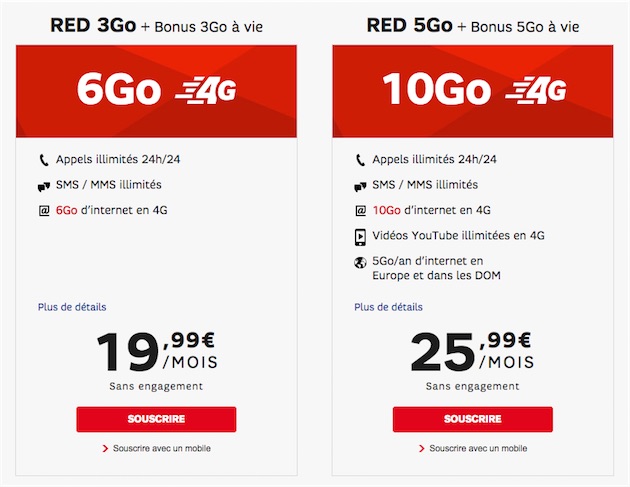Click the 4G logo on the 10Go banner
The width and height of the screenshot is (630, 487).
(x=536, y=90)
